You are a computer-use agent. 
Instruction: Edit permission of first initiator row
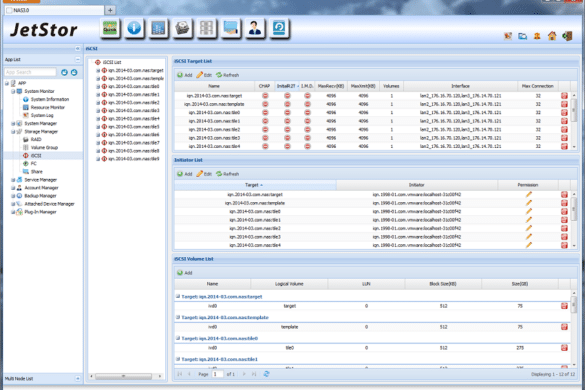point(528,194)
